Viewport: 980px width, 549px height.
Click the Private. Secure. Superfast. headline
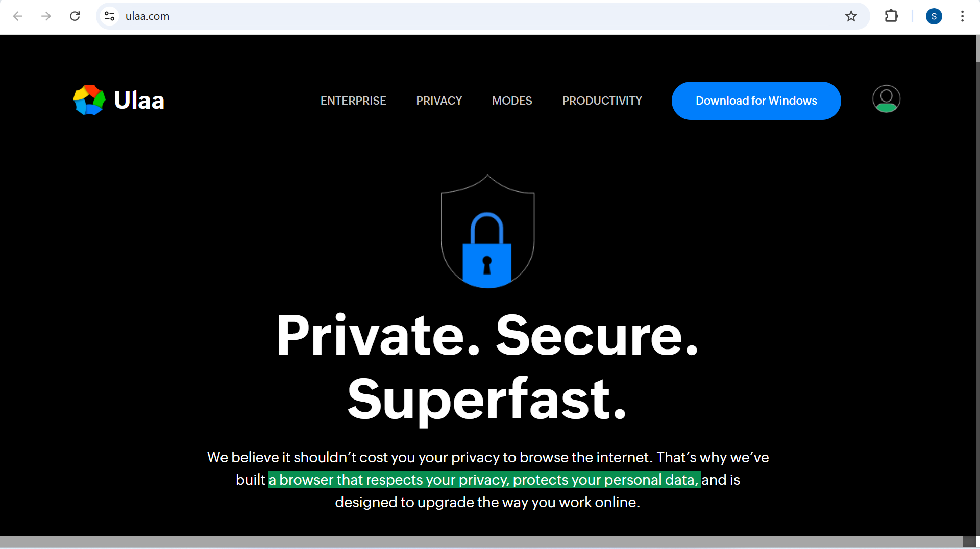[x=487, y=366]
